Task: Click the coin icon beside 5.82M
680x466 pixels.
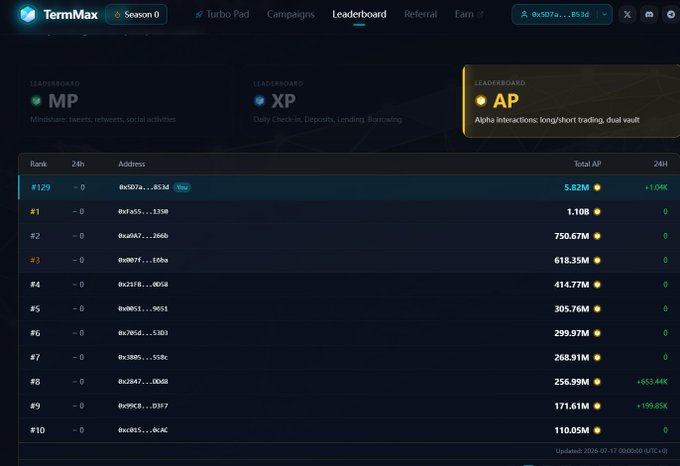Action: click(x=597, y=187)
